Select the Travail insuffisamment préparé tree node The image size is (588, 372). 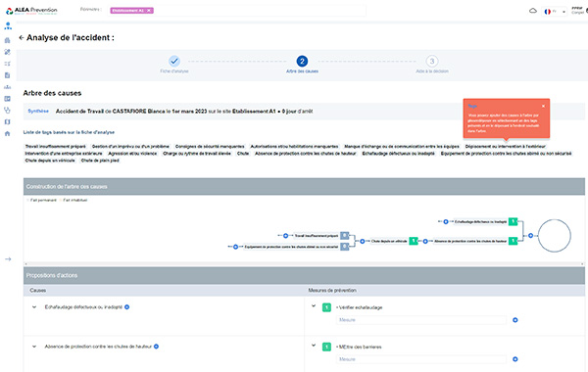pyautogui.click(x=317, y=236)
